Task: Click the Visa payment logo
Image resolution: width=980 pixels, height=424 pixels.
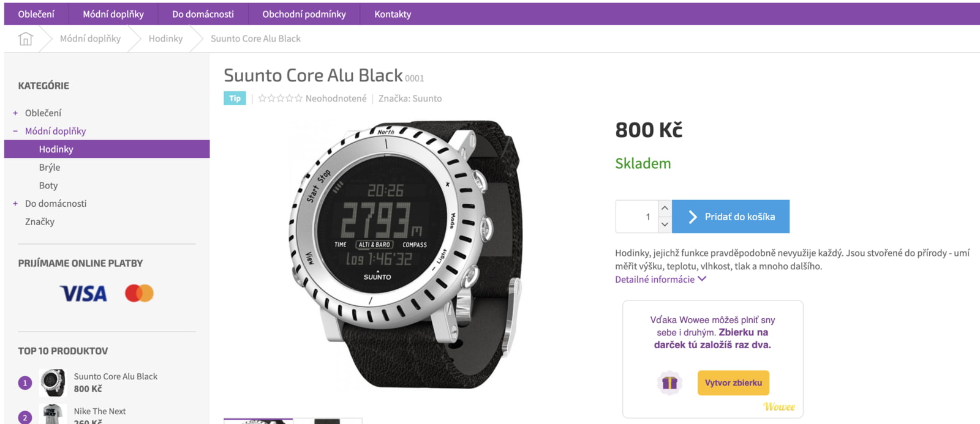Action: click(x=83, y=294)
